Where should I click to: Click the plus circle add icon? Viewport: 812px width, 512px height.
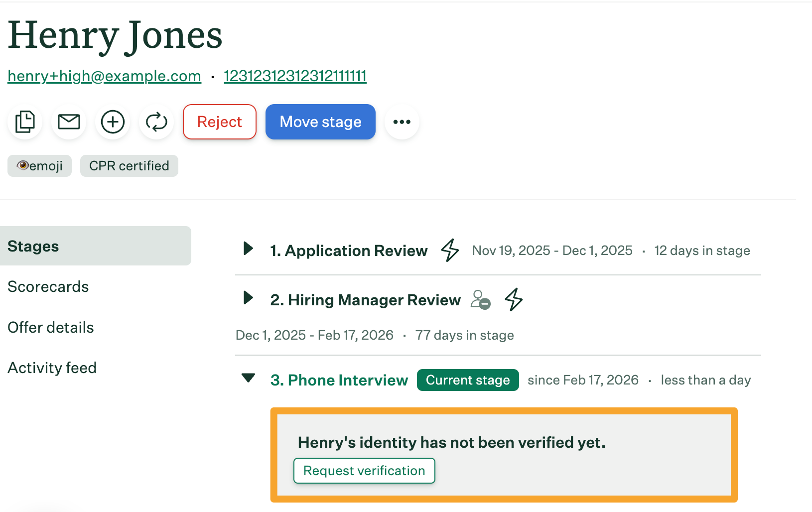[113, 122]
